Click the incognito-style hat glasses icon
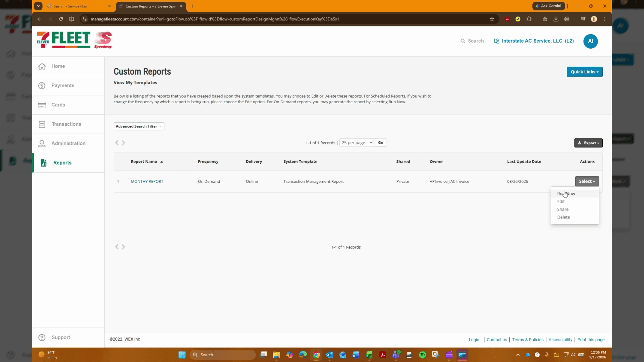This screenshot has width=644, height=362. coord(545,19)
